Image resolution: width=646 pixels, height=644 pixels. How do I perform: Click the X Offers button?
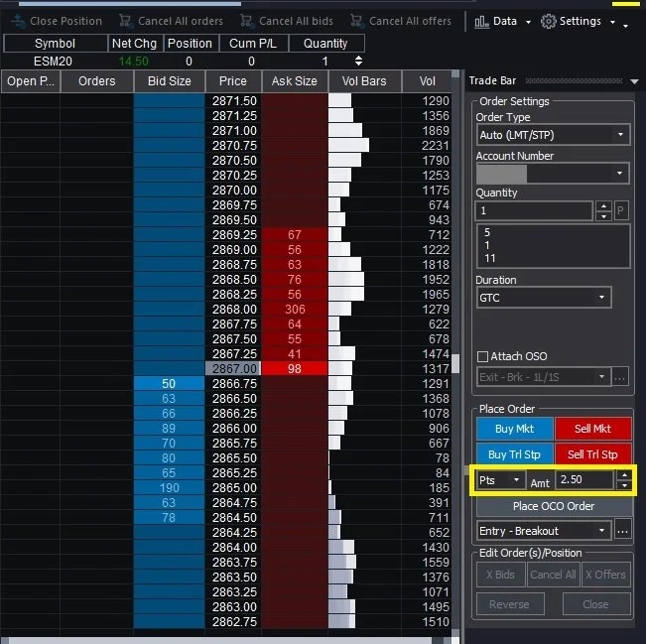click(605, 575)
